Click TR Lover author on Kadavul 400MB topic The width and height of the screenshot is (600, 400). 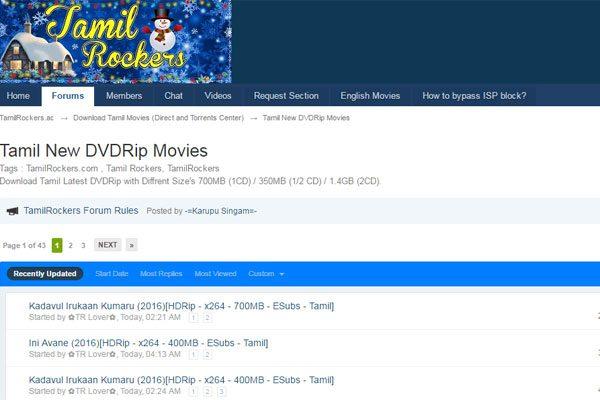(x=92, y=391)
